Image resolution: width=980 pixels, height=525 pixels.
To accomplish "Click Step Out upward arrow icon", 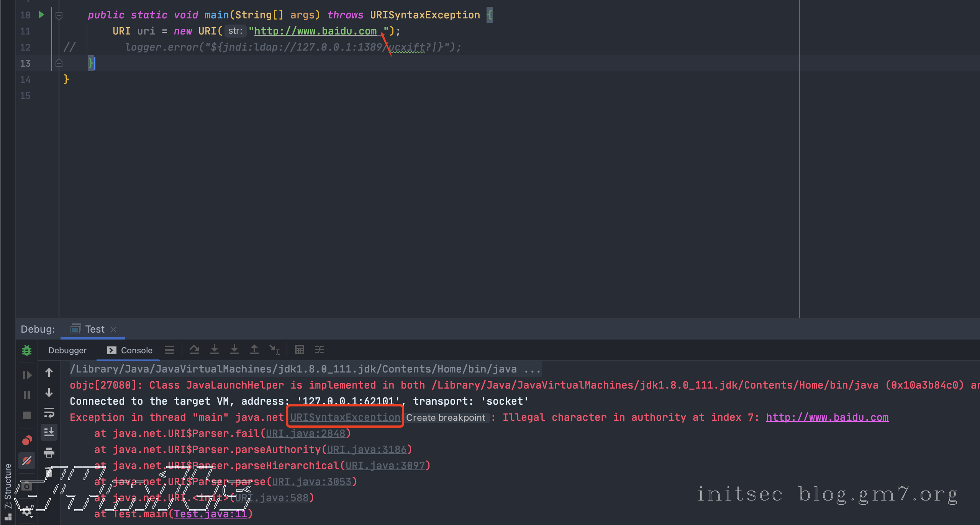I will coord(254,349).
